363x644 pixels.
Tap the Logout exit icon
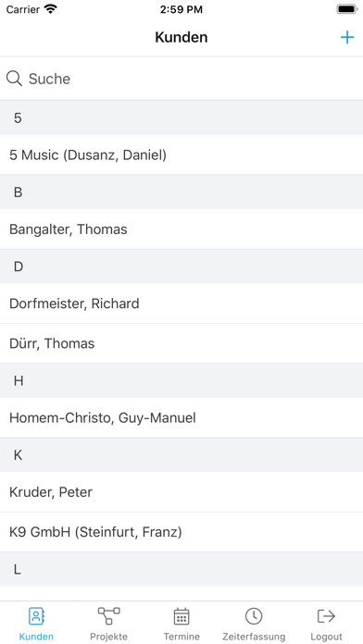326,616
